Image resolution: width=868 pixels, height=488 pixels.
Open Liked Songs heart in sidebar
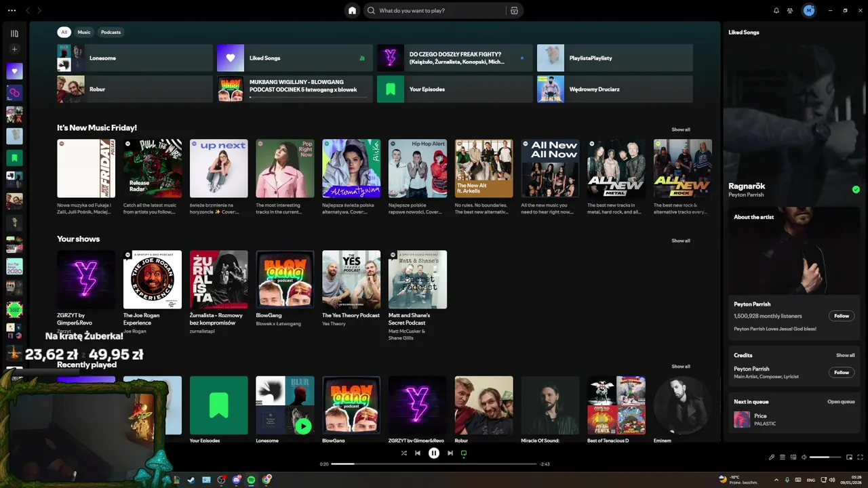tap(14, 70)
